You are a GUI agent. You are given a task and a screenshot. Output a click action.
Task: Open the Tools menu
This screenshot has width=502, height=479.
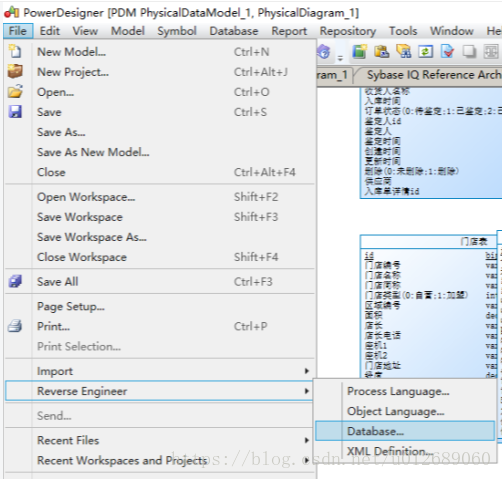tap(403, 31)
